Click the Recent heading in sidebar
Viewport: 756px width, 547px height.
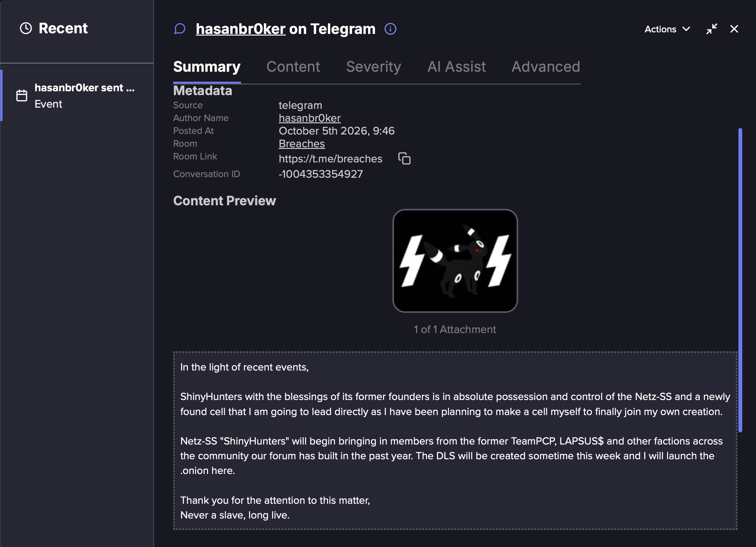[x=63, y=29]
